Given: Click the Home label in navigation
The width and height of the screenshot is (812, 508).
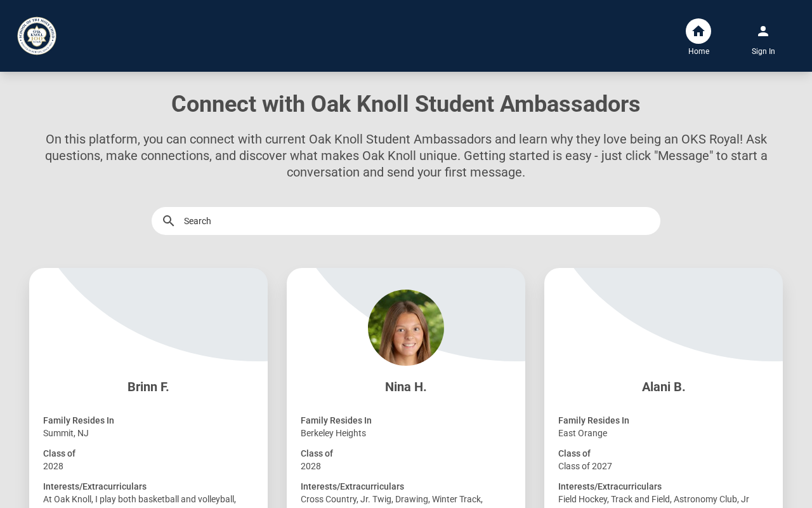Looking at the screenshot, I should [698, 51].
